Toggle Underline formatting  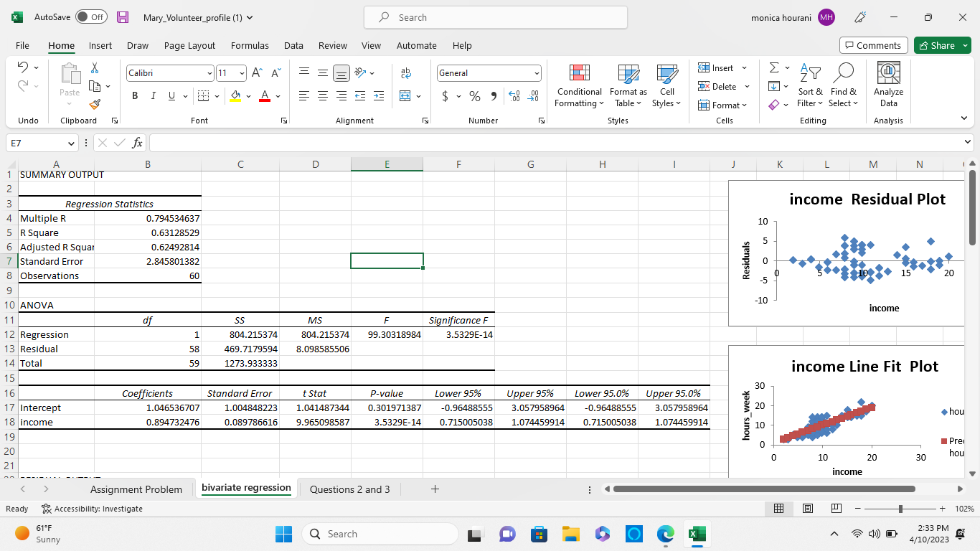(x=171, y=96)
